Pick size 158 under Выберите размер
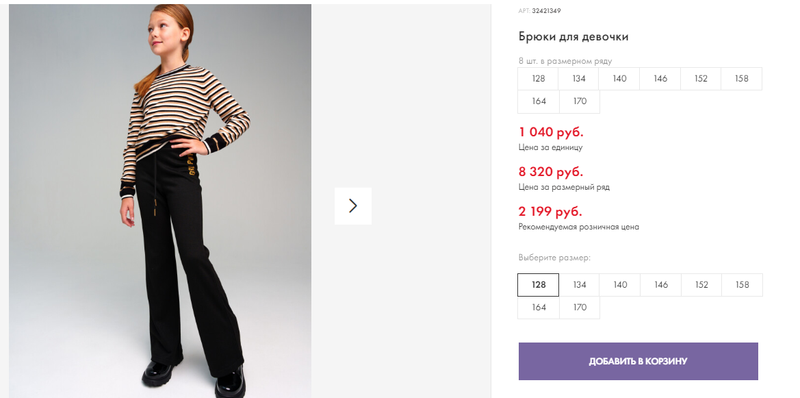800x398 pixels. pyautogui.click(x=742, y=285)
